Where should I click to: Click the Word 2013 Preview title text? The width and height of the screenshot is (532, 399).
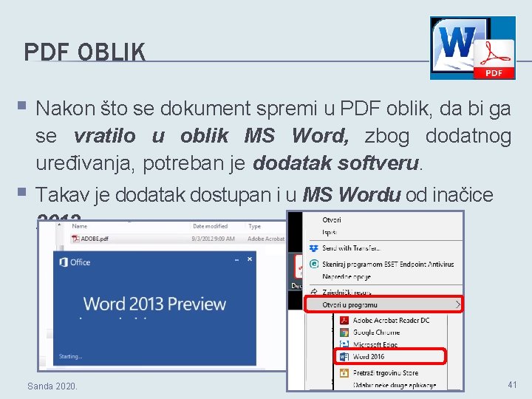tap(154, 304)
